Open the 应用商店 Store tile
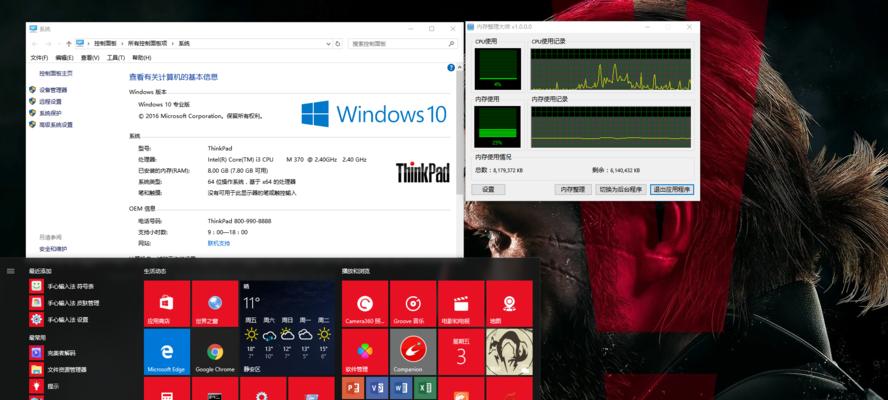 [166, 304]
